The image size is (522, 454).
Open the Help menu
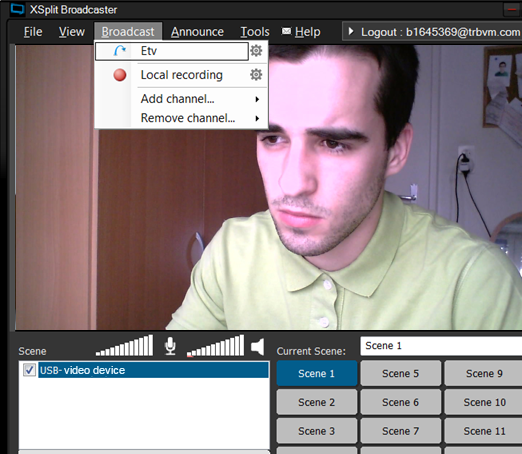[307, 32]
